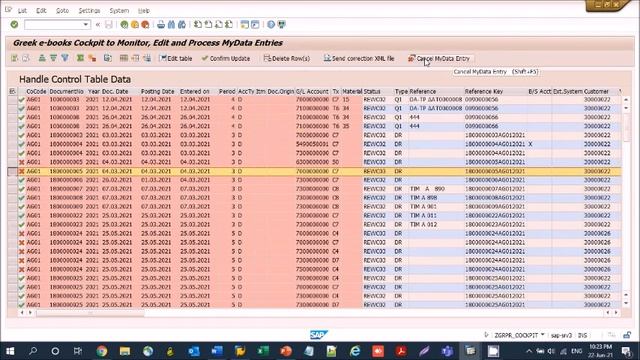Open Microsoft Teams from taskbar
The height and width of the screenshot is (360, 640).
[x=447, y=351]
